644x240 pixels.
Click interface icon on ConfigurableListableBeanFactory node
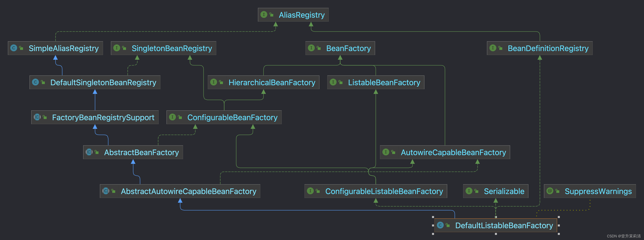310,191
